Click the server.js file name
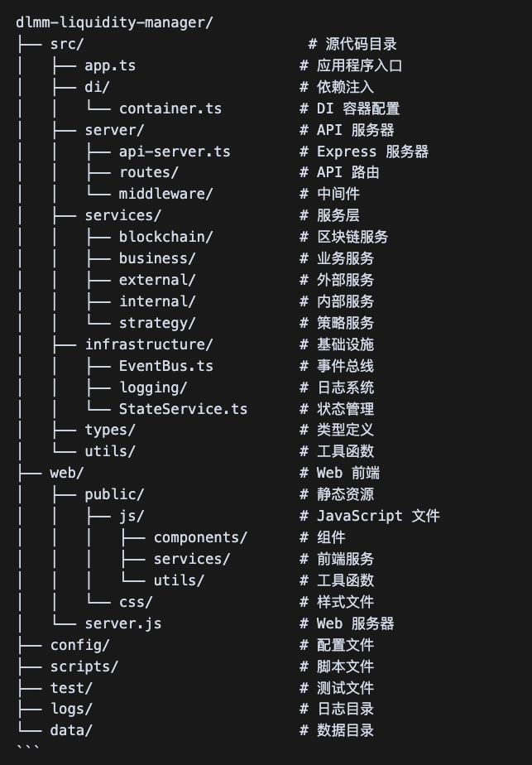 tap(122, 625)
